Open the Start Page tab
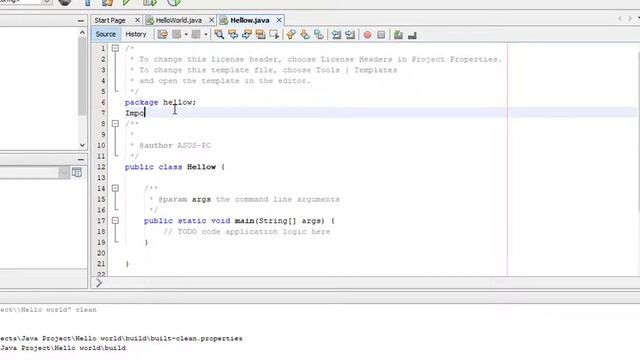Screen dimensions: 640x360 (x=110, y=20)
